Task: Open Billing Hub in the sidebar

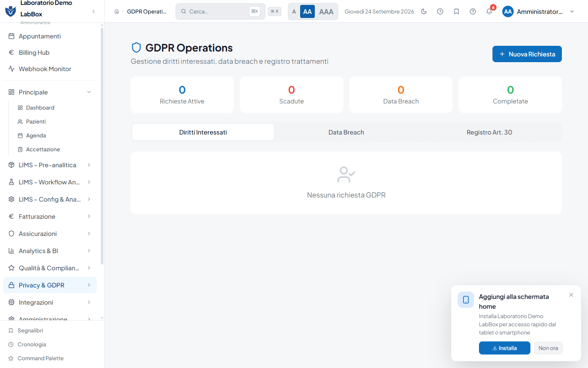Action: [50, 52]
